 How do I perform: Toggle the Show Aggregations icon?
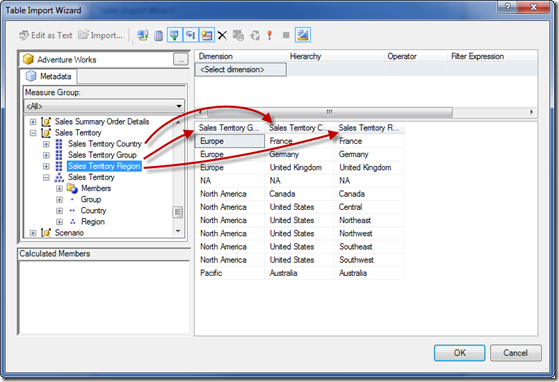207,35
